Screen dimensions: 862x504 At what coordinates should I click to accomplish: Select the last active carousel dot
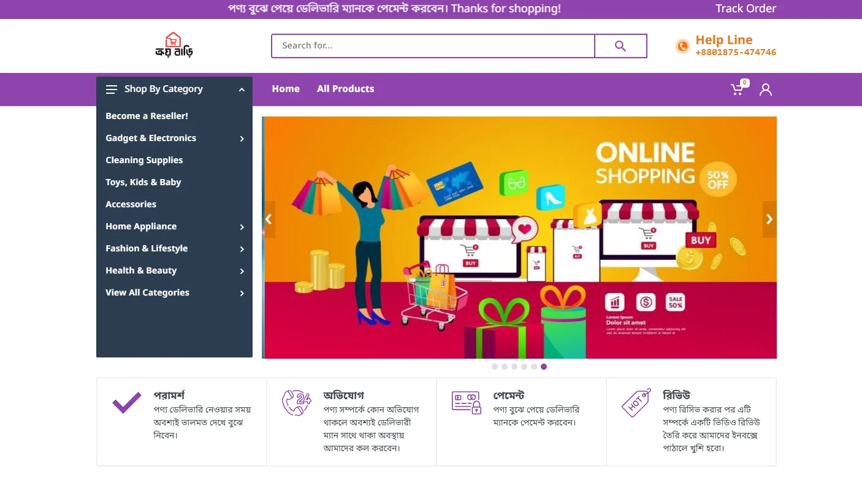click(x=544, y=367)
